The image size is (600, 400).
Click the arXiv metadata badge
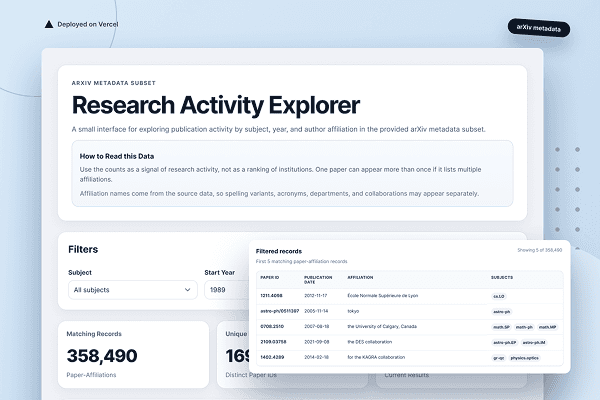point(539,28)
